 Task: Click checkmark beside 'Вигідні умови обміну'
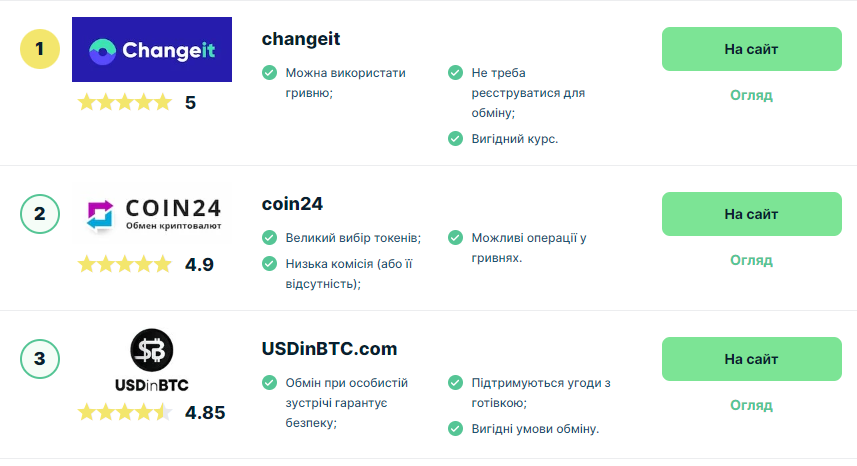coord(455,428)
